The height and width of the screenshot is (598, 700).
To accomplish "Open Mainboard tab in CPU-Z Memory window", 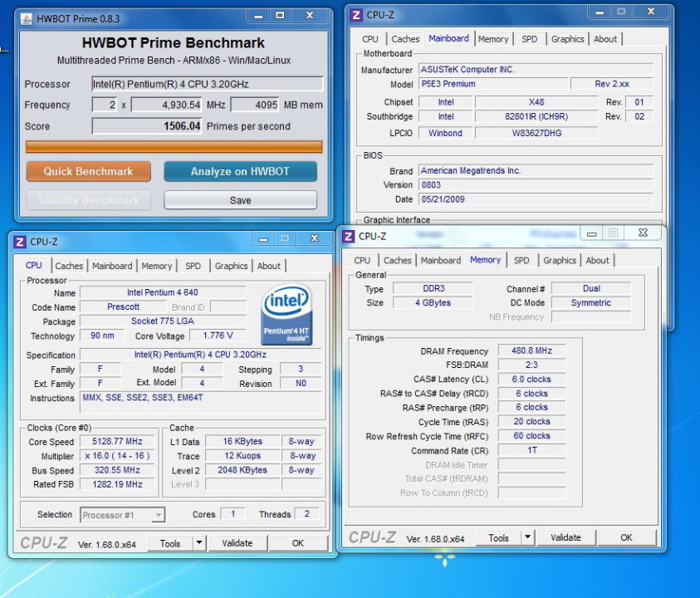I will [x=441, y=260].
